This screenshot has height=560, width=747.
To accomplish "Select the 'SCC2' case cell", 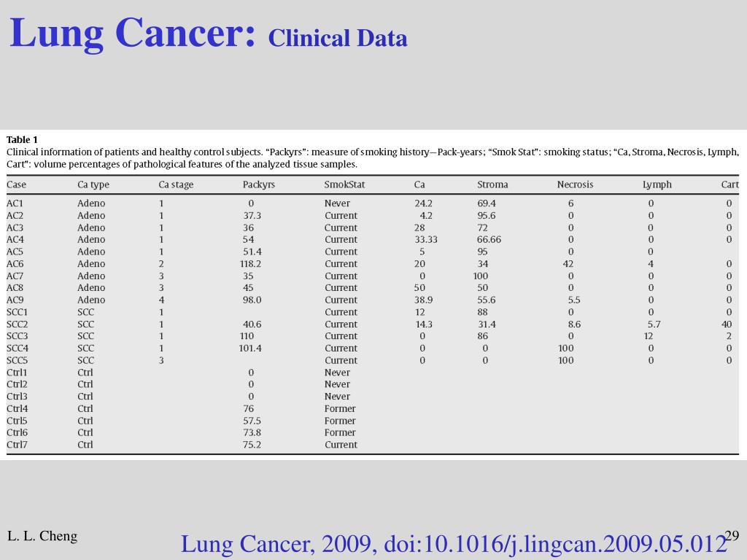I will click(x=18, y=324).
